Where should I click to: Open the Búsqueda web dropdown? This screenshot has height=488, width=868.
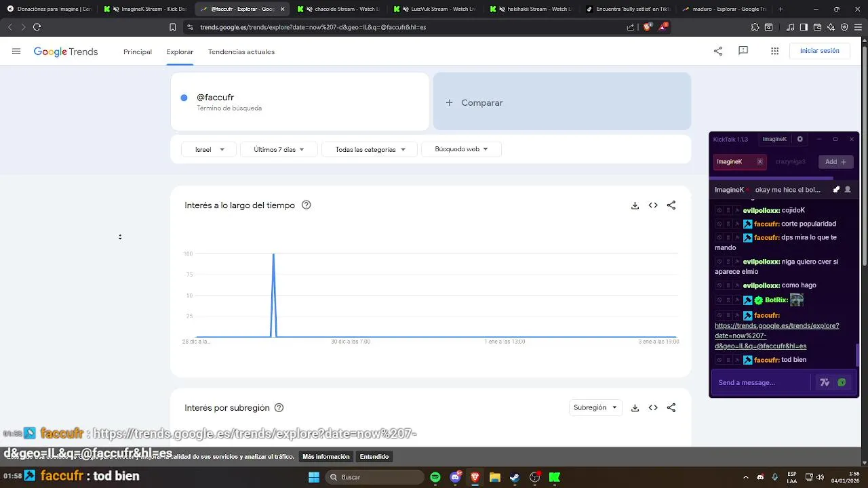pyautogui.click(x=461, y=149)
